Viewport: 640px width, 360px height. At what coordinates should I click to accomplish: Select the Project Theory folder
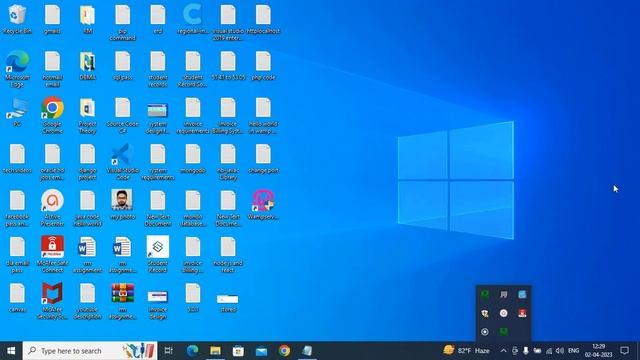[87, 116]
